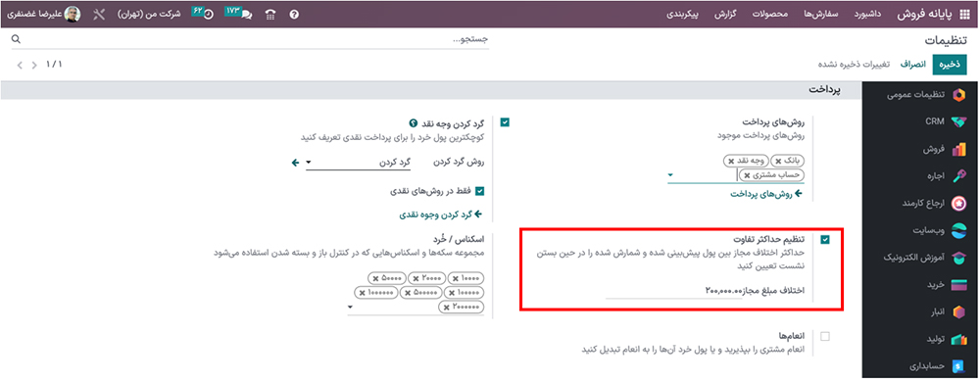Follow the گرد کردن وجوه نقدی link
This screenshot has width=980, height=381.
(441, 214)
